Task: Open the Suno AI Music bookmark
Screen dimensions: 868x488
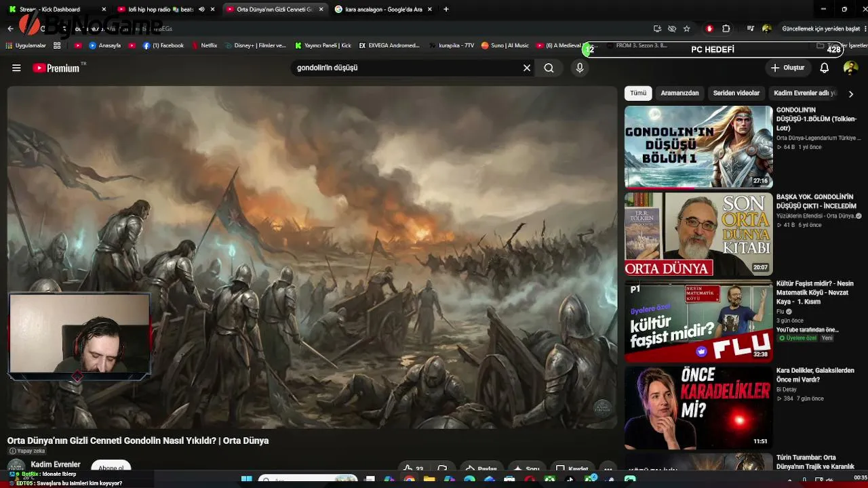Action: (x=505, y=45)
